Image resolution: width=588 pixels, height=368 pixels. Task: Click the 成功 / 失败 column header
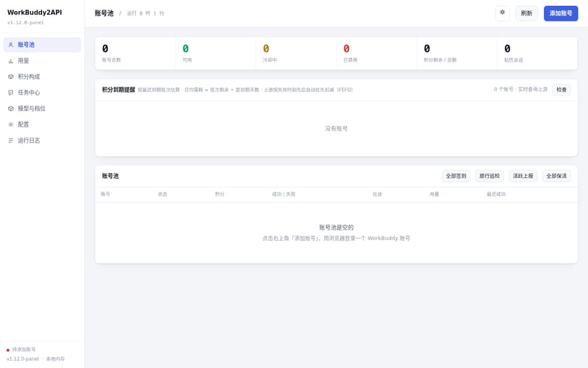pos(284,194)
